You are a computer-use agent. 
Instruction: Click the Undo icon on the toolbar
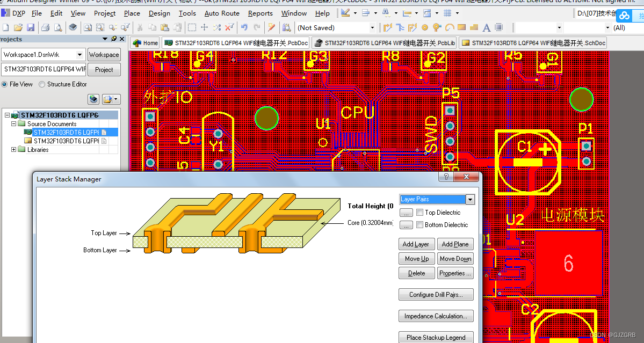(x=244, y=27)
